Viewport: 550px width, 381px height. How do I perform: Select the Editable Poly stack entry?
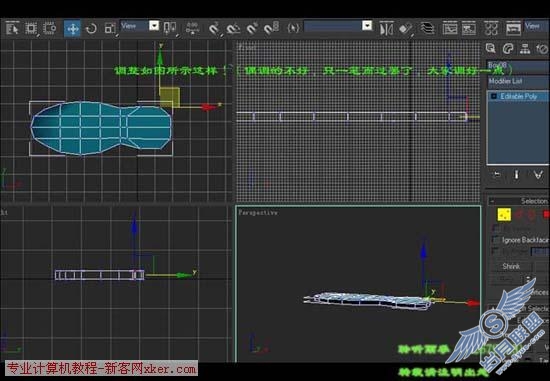518,96
